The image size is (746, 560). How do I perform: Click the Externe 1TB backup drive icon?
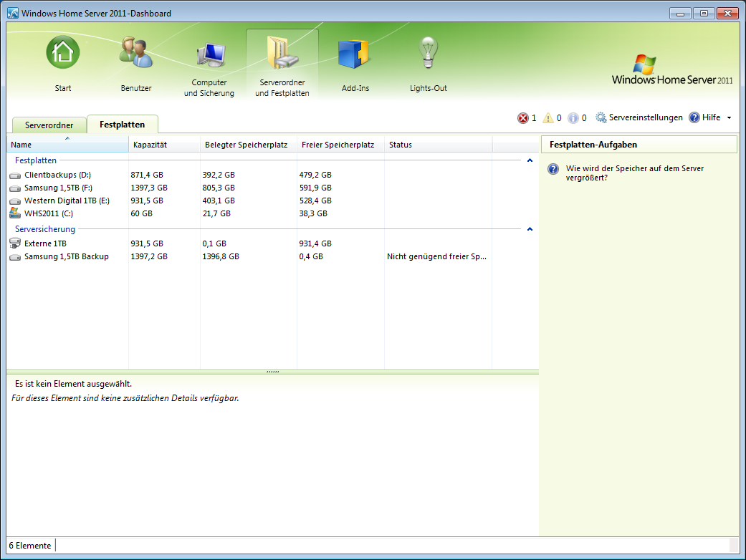coord(15,243)
